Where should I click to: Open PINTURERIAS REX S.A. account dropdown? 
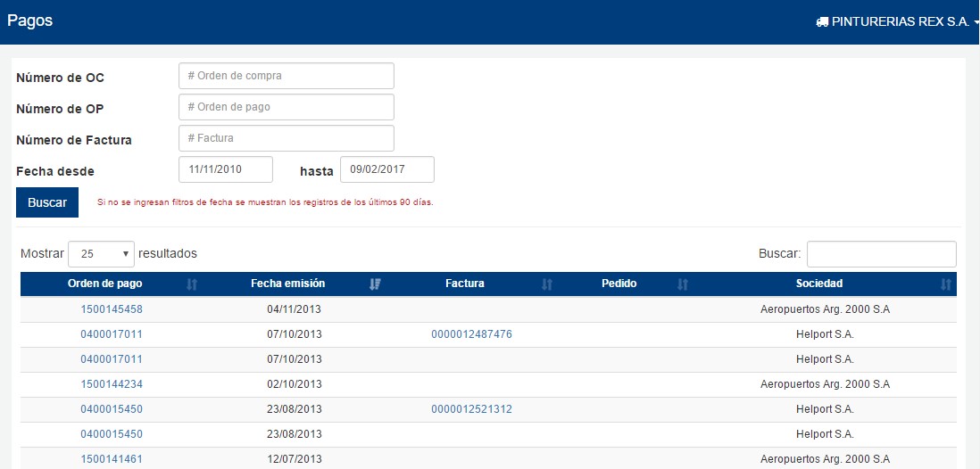pos(900,22)
